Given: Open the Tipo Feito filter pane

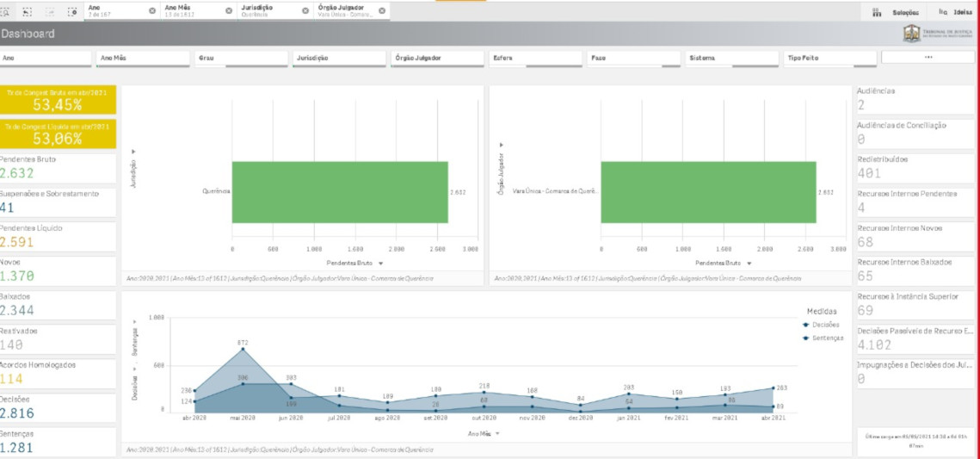Looking at the screenshot, I should 830,59.
